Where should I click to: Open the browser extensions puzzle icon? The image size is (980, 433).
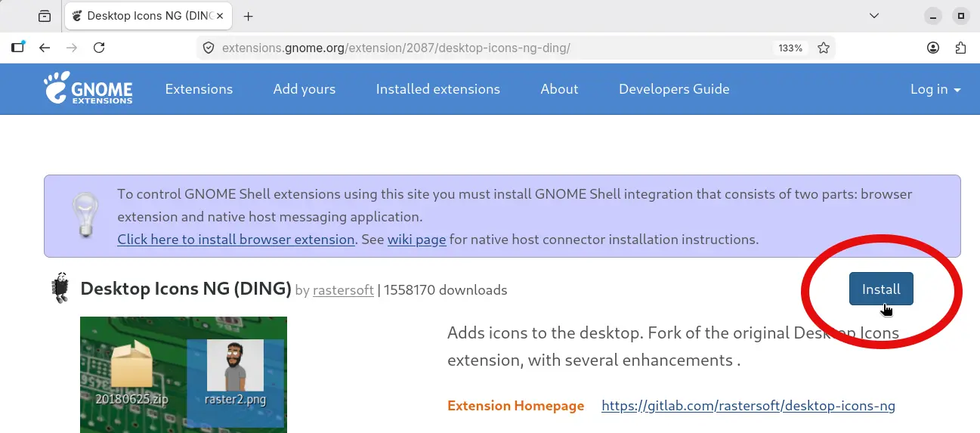(x=960, y=48)
